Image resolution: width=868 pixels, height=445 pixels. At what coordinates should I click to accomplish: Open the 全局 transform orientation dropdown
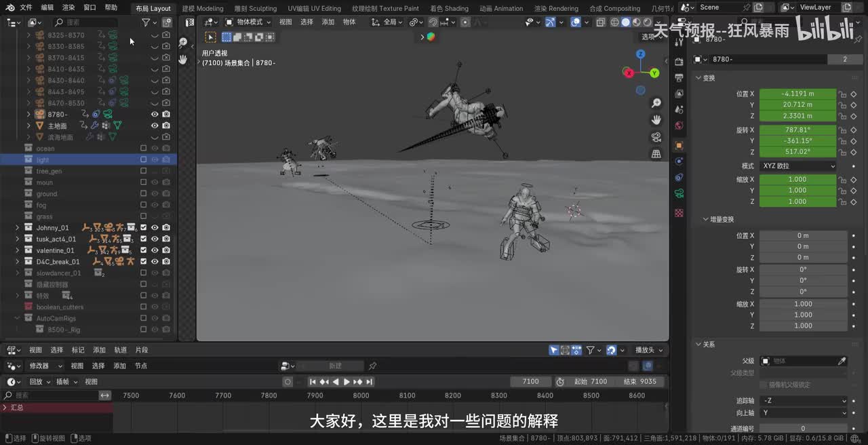[x=387, y=22]
